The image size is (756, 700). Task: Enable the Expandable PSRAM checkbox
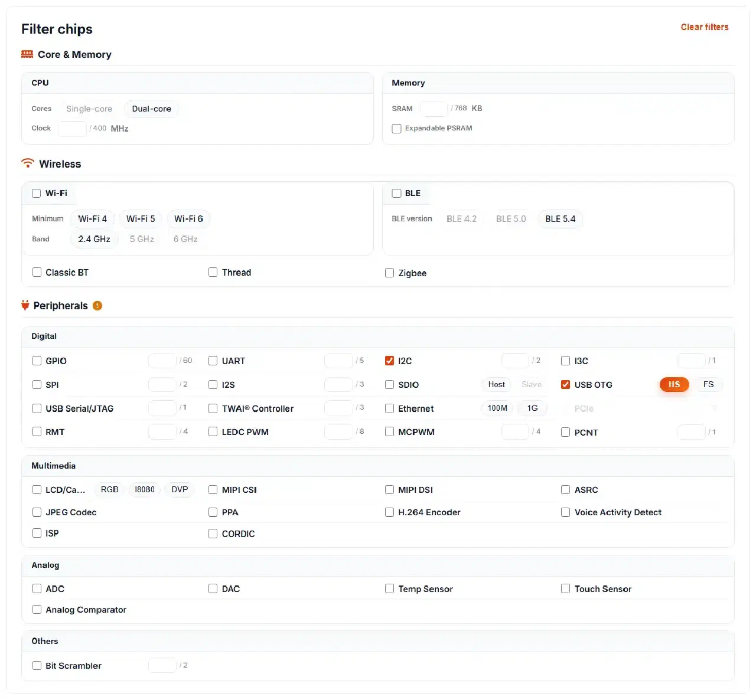[x=397, y=129]
